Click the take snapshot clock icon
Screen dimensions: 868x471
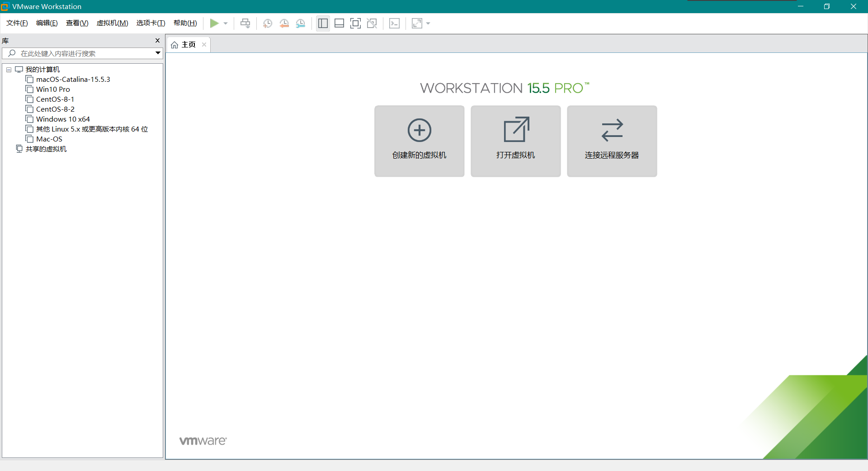click(x=268, y=24)
